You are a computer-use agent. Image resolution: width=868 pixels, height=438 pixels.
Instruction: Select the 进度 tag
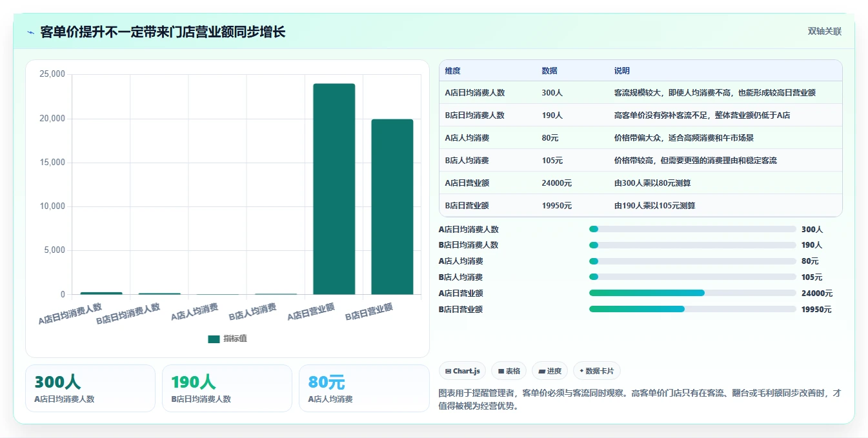[550, 371]
